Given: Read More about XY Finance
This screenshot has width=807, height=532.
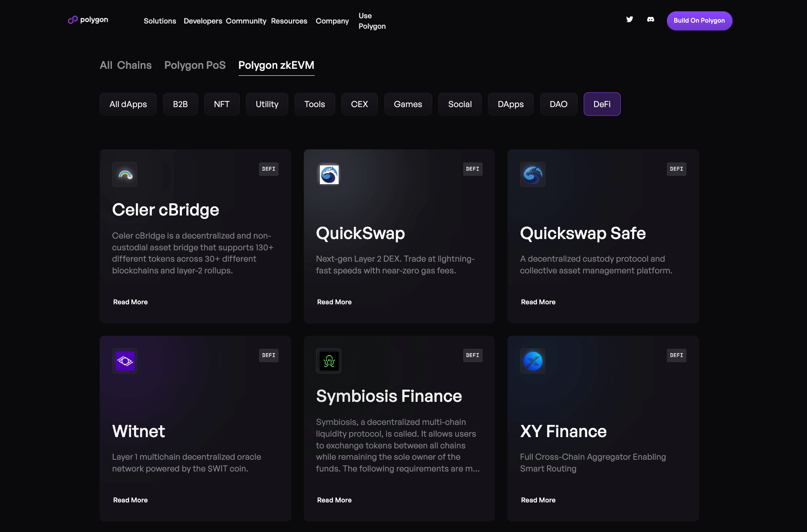Looking at the screenshot, I should tap(538, 500).
